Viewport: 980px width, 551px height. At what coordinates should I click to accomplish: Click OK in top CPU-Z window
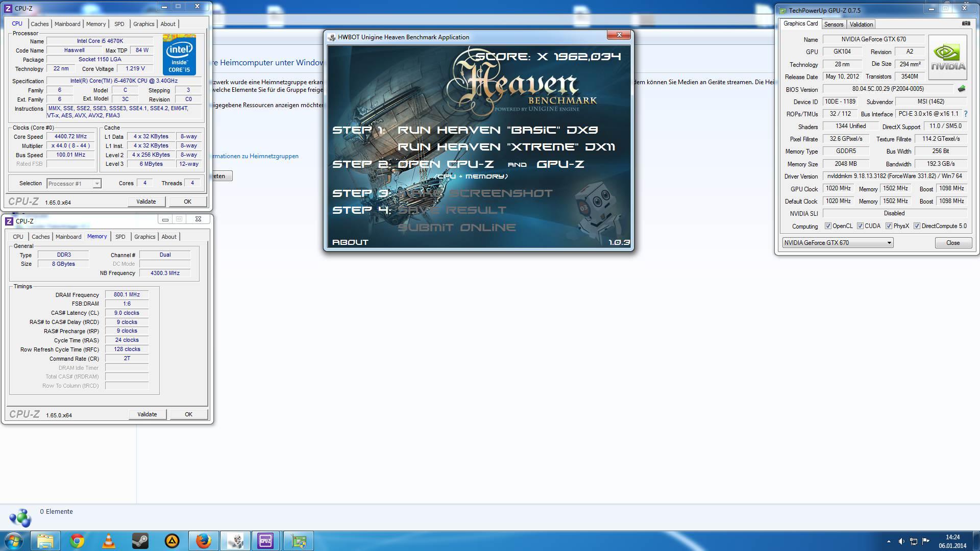pyautogui.click(x=187, y=202)
